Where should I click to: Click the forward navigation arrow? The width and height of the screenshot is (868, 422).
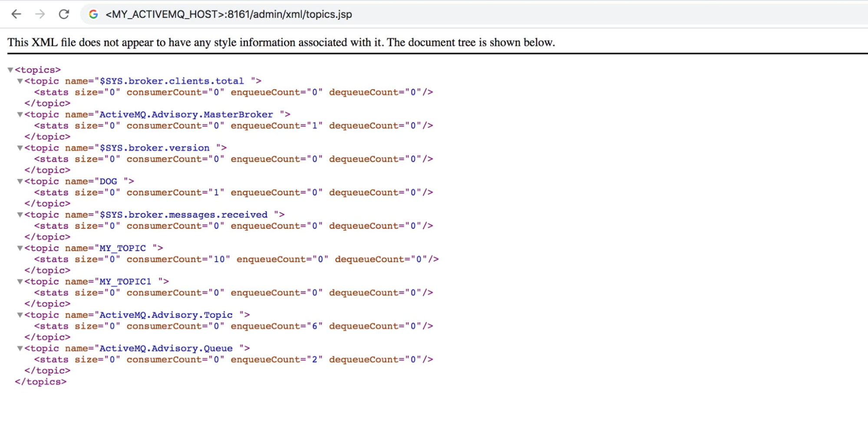point(40,14)
